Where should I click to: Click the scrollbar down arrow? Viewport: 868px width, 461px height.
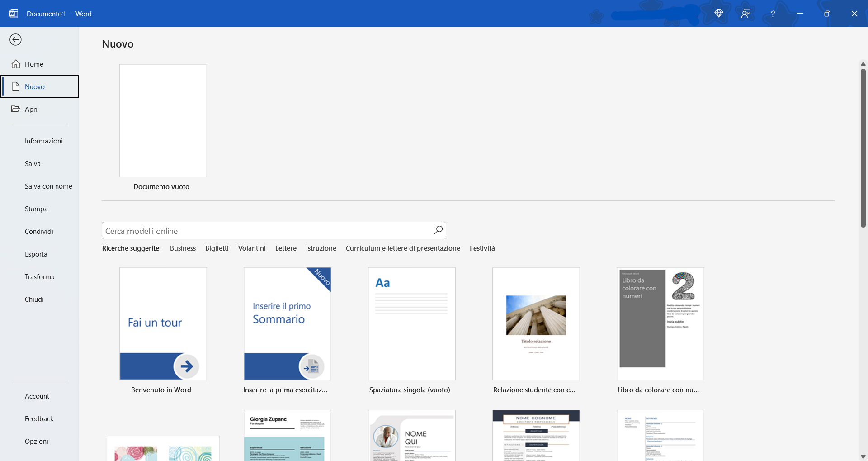click(863, 456)
